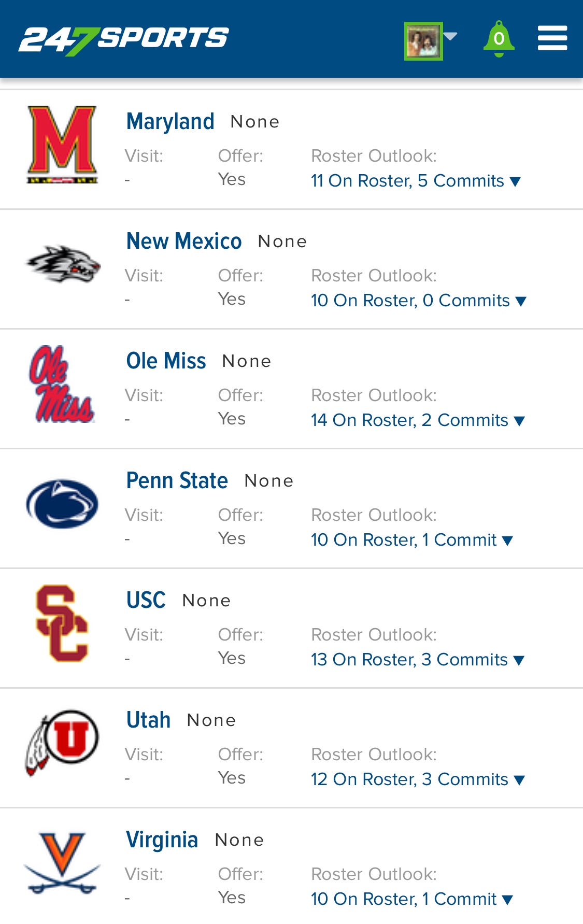Show USC's 13 On Roster details
This screenshot has width=583, height=924.
click(417, 660)
